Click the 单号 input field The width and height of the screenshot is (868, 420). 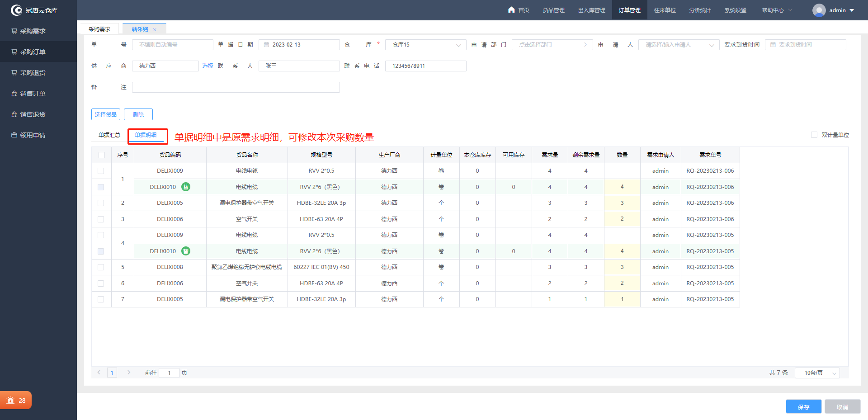tap(172, 45)
